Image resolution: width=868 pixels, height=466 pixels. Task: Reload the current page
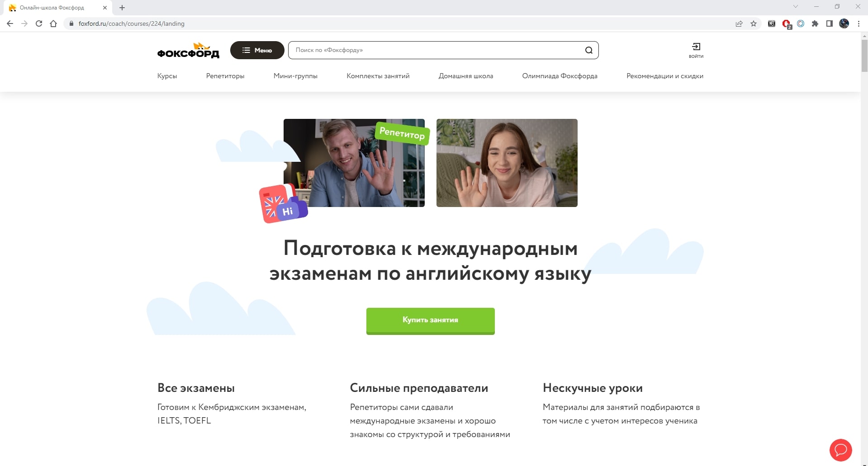click(39, 24)
